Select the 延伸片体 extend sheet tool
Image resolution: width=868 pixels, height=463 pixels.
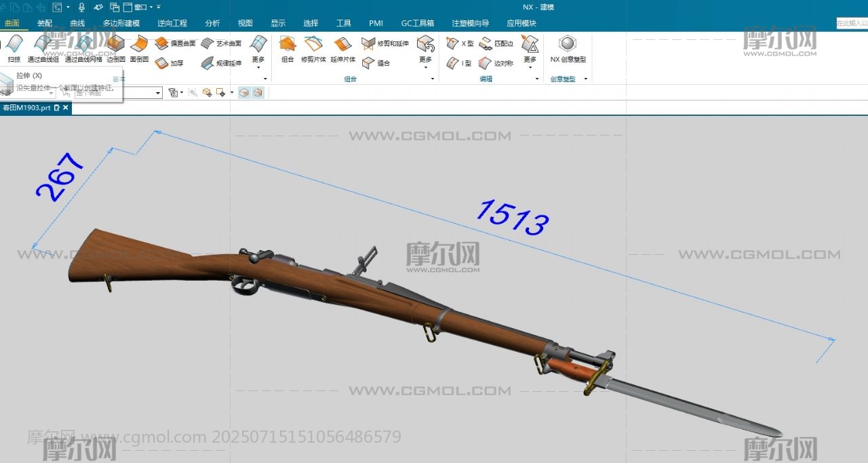[342, 49]
